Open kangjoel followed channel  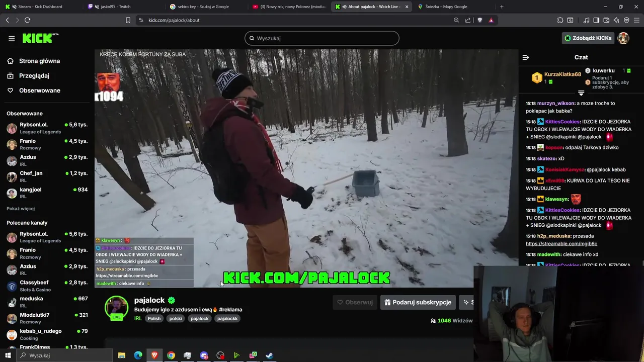pyautogui.click(x=47, y=193)
